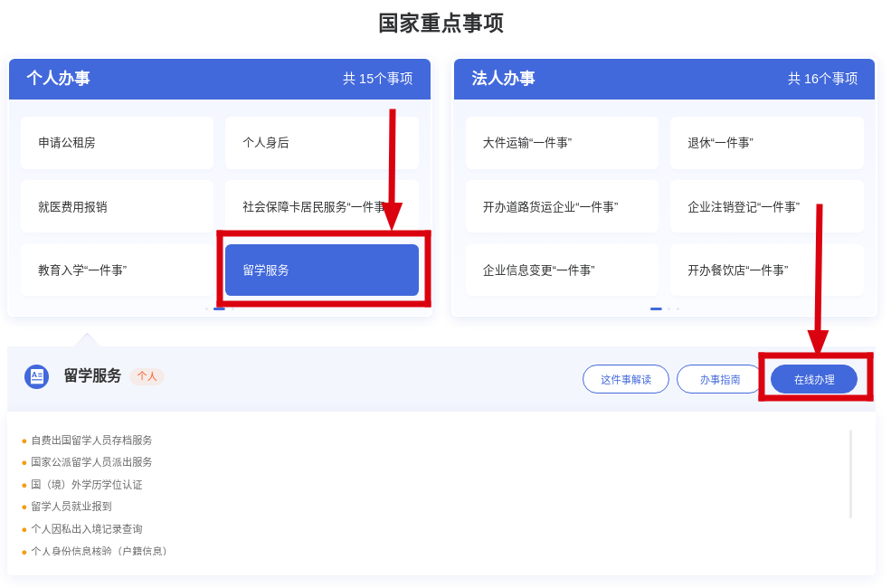Click the 留学服务 document icon
The width and height of the screenshot is (891, 588).
click(36, 376)
